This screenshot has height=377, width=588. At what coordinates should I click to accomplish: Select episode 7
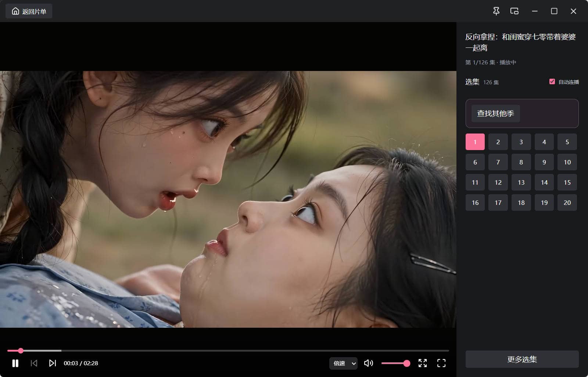click(x=498, y=162)
